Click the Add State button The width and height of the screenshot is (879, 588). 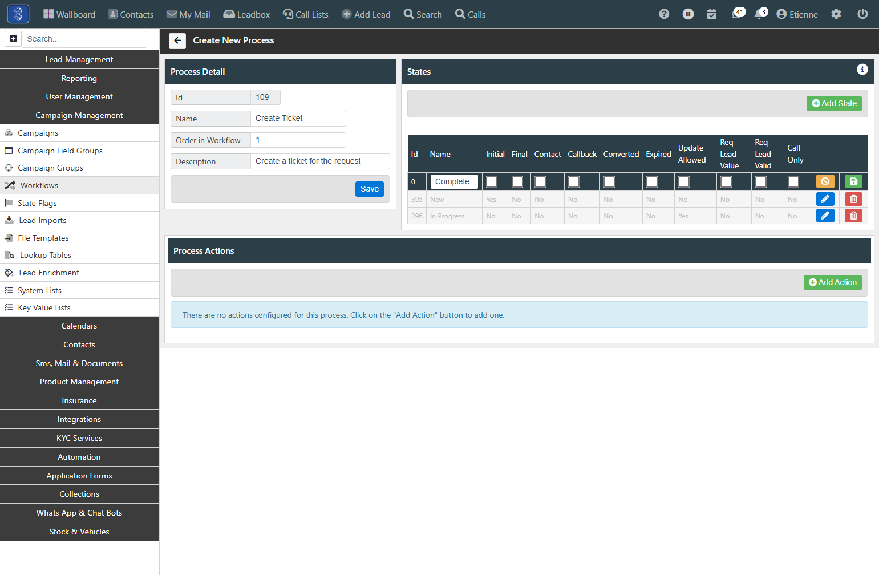coord(834,103)
